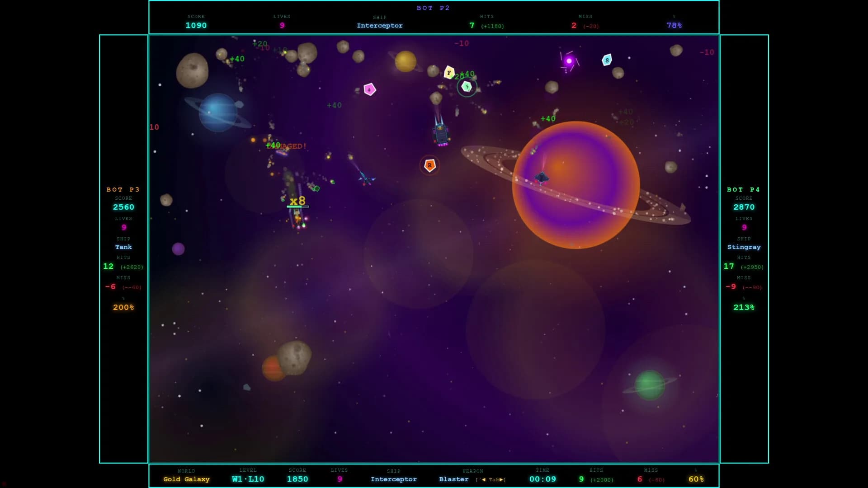The height and width of the screenshot is (488, 868).
Task: Click the BOT P2 header label
Action: pos(433,8)
